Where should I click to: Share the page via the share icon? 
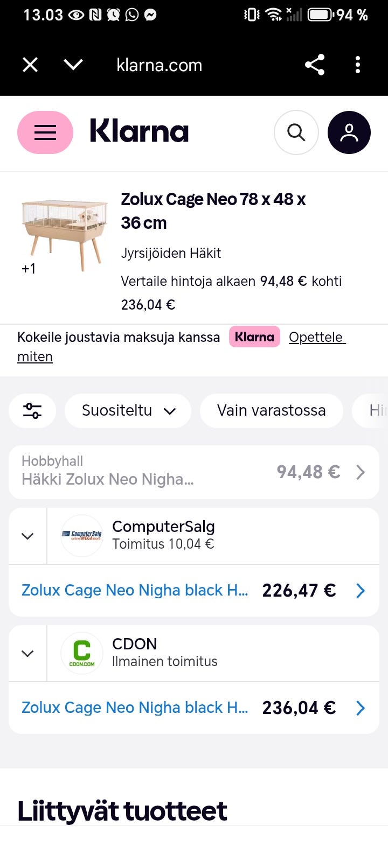point(315,65)
